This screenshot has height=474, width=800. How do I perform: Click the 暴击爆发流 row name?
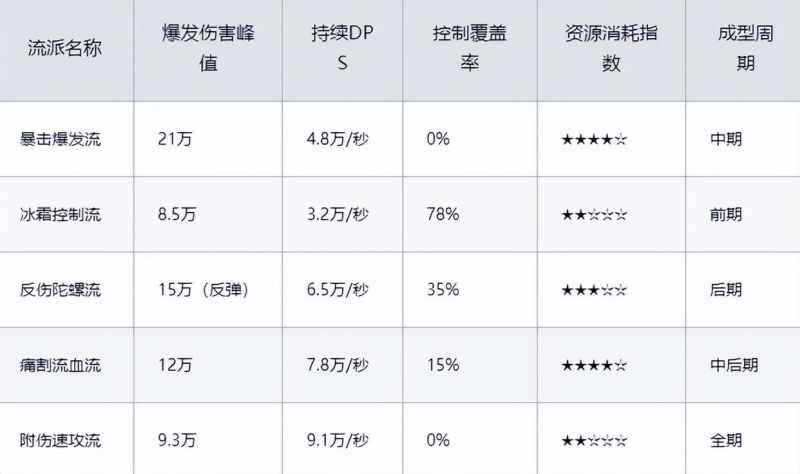pyautogui.click(x=61, y=139)
